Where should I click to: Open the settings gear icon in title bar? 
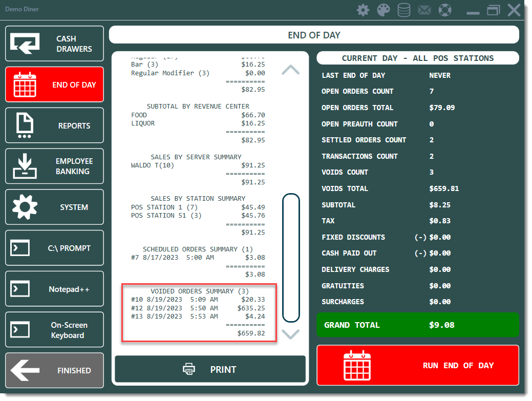pyautogui.click(x=363, y=10)
